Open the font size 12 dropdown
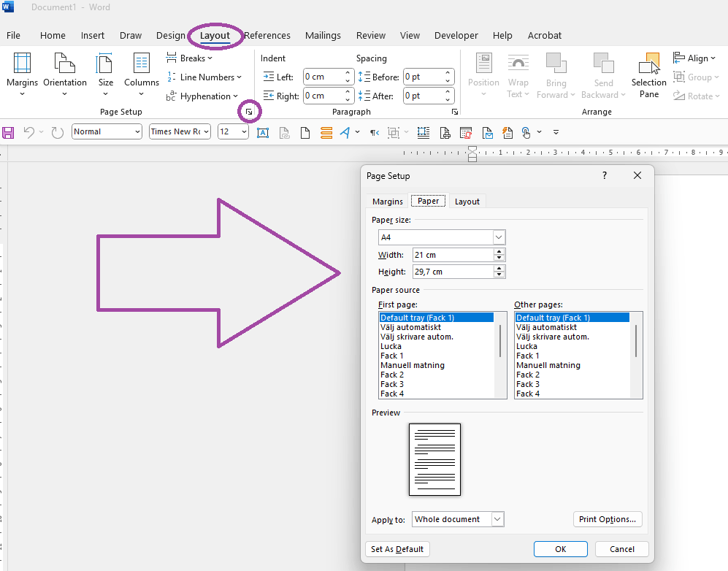This screenshot has height=571, width=728. coord(244,132)
